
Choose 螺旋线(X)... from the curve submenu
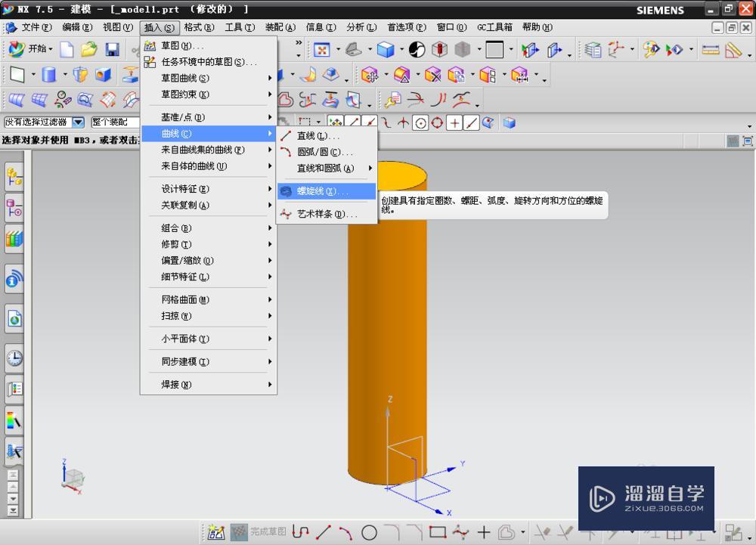(327, 191)
